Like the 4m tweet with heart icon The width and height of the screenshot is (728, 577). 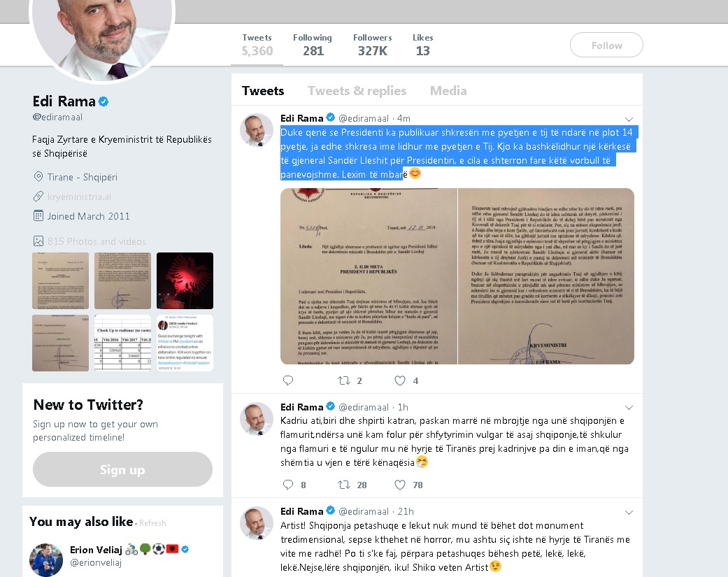click(x=400, y=380)
